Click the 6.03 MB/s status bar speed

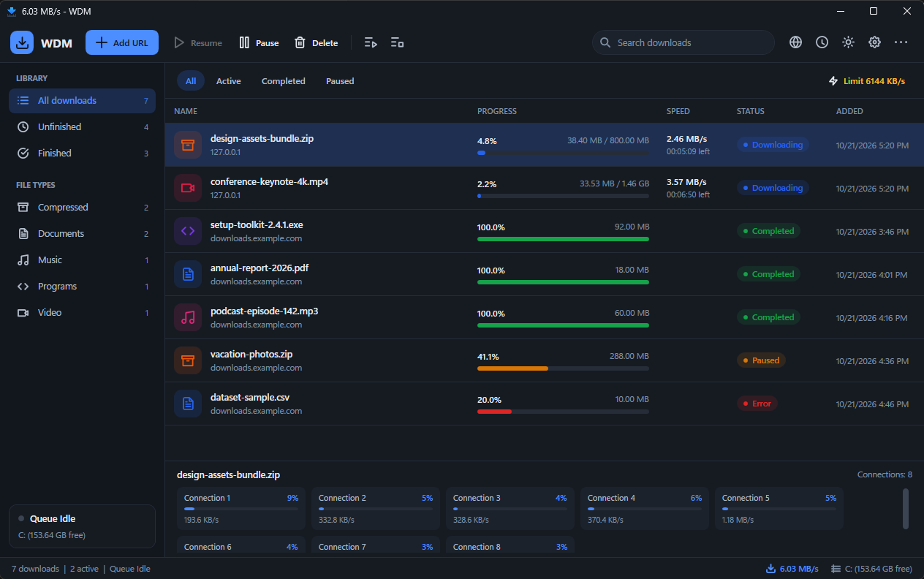coord(792,569)
